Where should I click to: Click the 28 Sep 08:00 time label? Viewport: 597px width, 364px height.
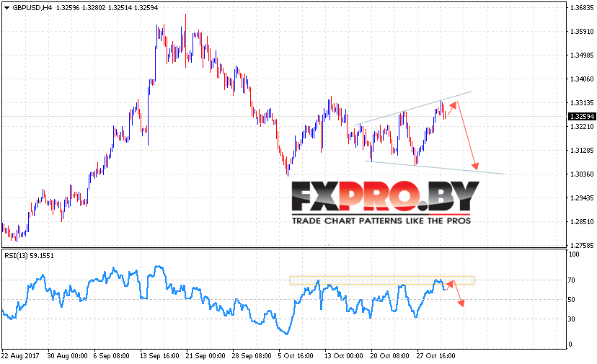[252, 356]
